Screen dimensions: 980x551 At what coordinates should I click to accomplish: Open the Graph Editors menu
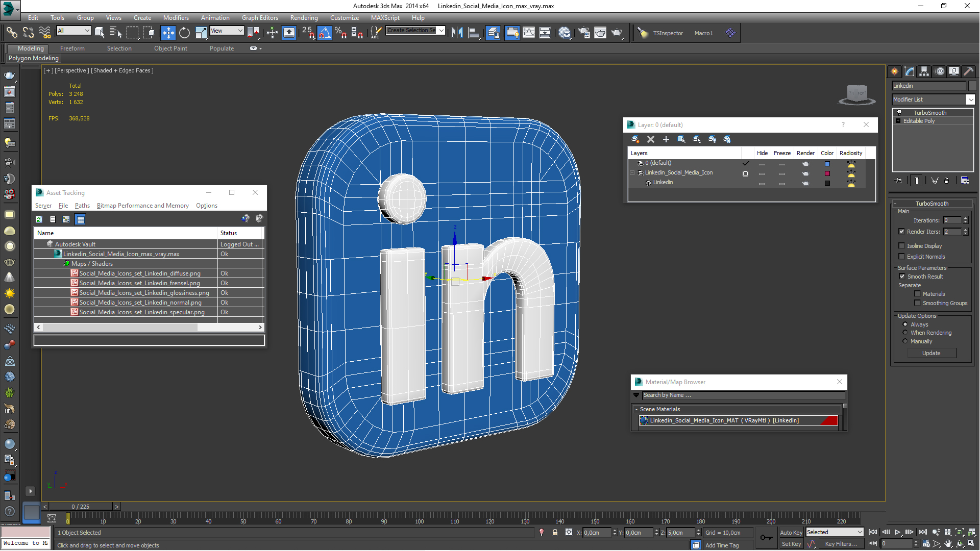[x=260, y=18]
